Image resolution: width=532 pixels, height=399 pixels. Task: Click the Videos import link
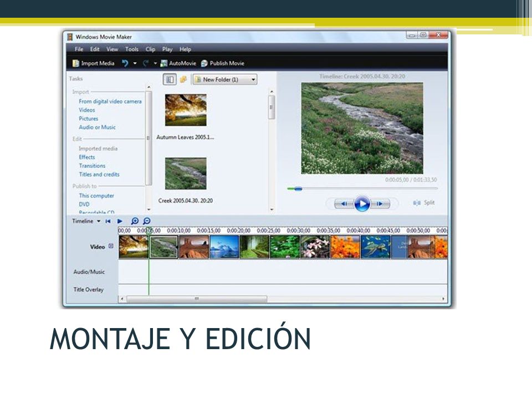[x=87, y=110]
